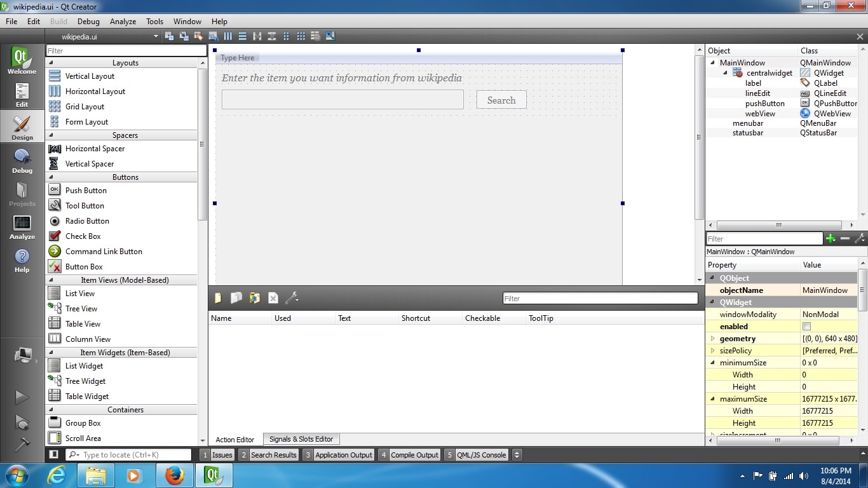Expand the sizePolicy property
Image resolution: width=868 pixels, height=488 pixels.
pyautogui.click(x=713, y=351)
